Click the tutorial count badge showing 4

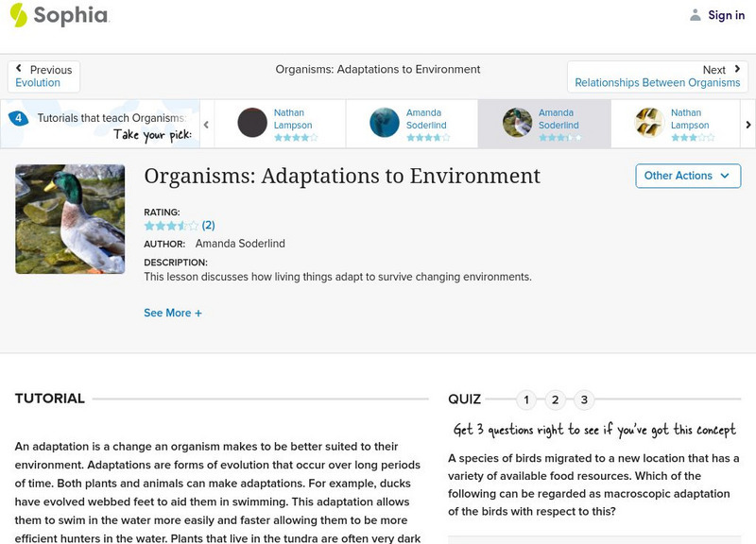(18, 118)
